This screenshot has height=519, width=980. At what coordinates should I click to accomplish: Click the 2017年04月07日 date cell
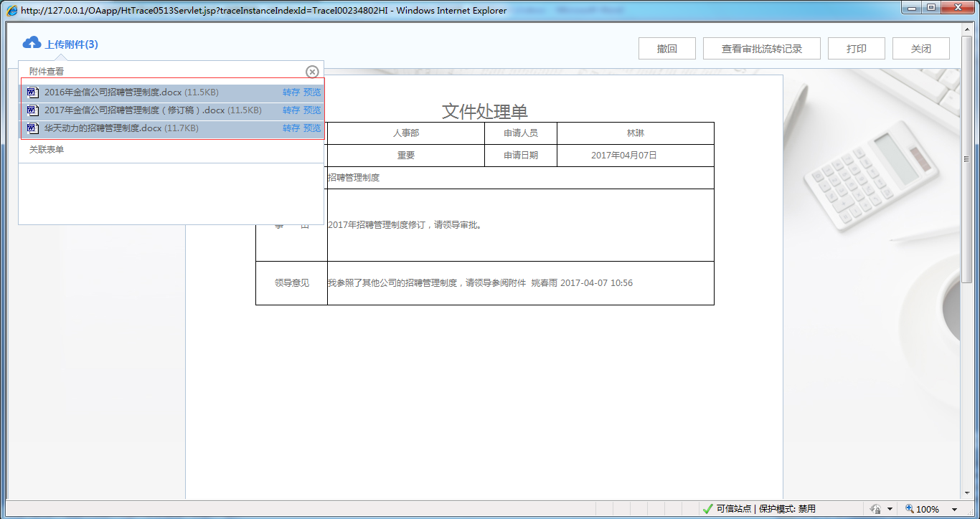[636, 156]
